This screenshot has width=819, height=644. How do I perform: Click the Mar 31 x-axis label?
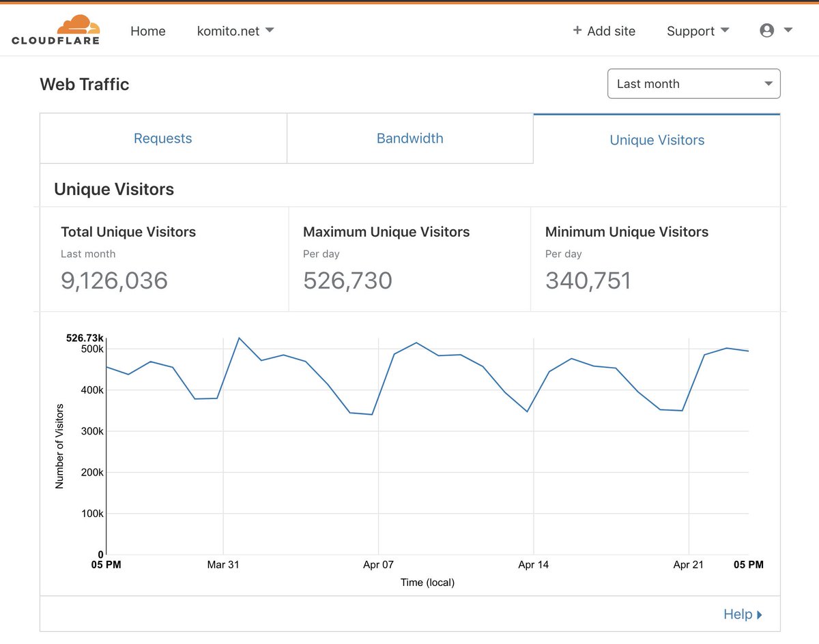coord(223,565)
